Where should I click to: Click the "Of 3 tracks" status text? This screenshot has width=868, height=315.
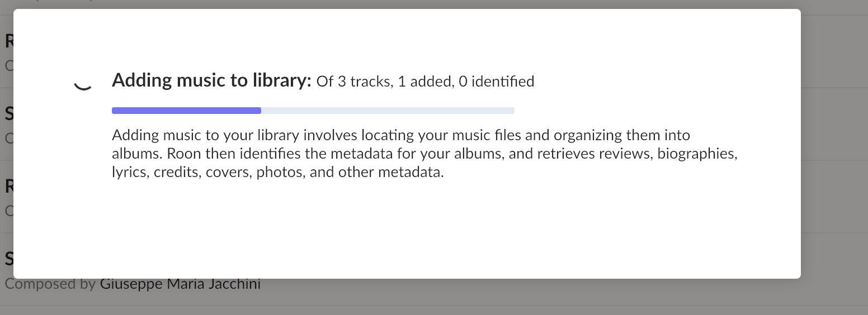pos(353,82)
